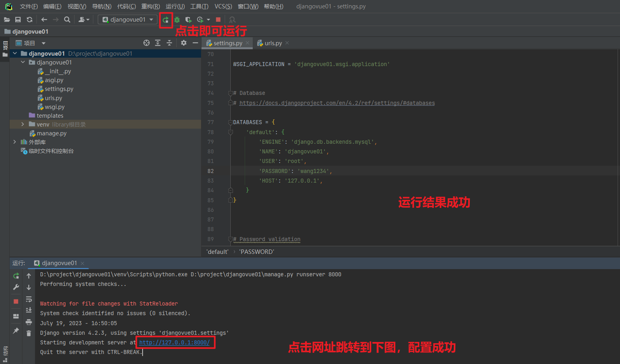This screenshot has width=620, height=364.
Task: Start debugging with the green bug icon
Action: tap(177, 20)
